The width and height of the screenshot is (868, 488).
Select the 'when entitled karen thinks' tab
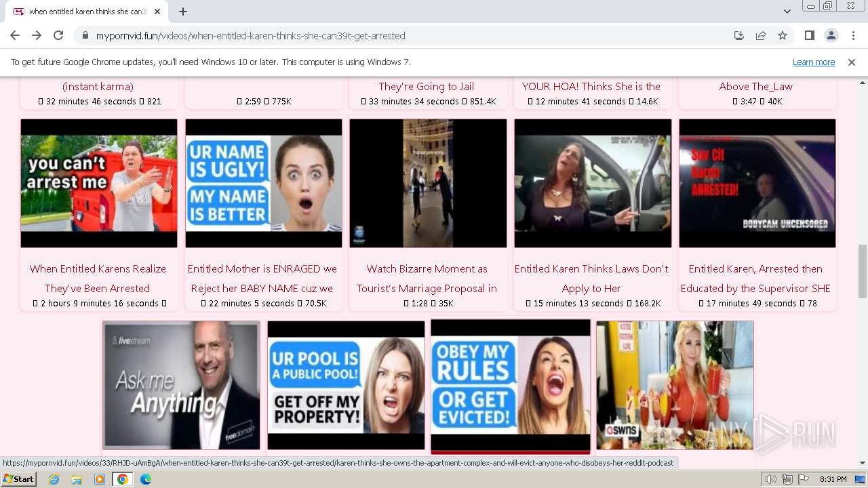(87, 12)
